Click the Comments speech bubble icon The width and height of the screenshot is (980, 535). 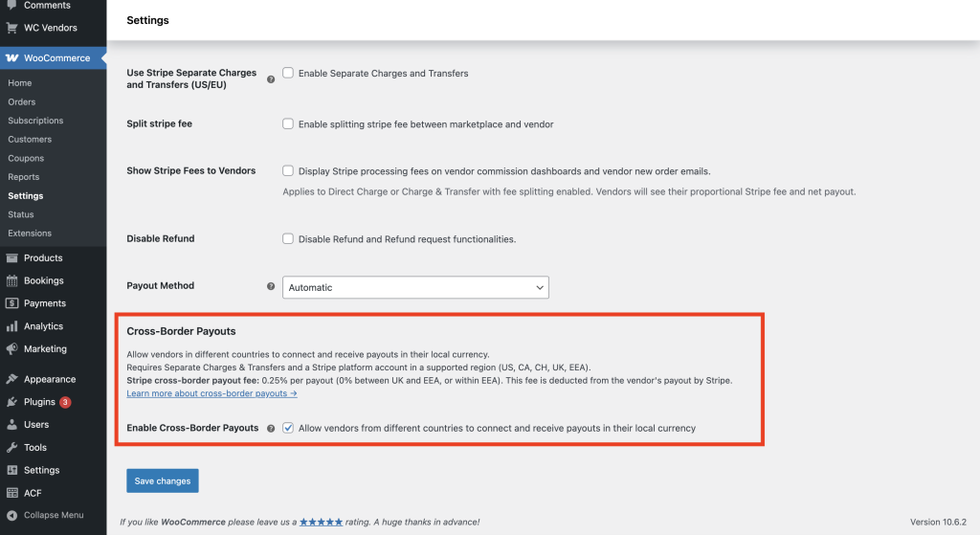[11, 5]
